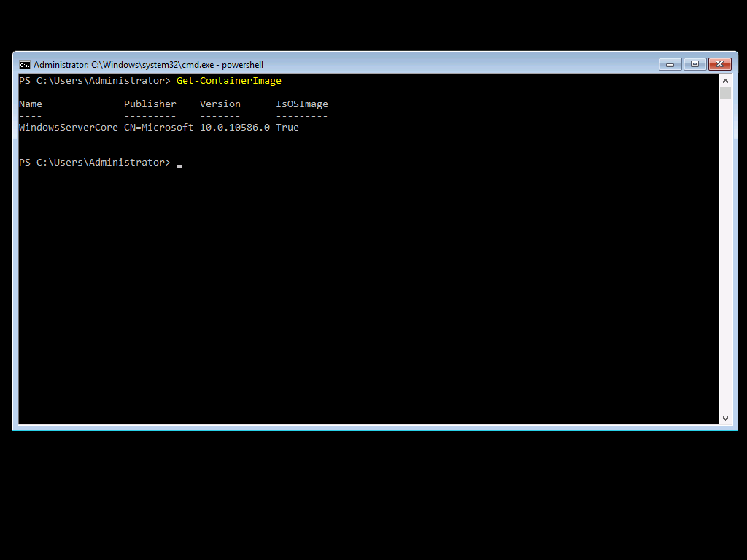
Task: Click the scrollbar down arrow
Action: pyautogui.click(x=726, y=418)
